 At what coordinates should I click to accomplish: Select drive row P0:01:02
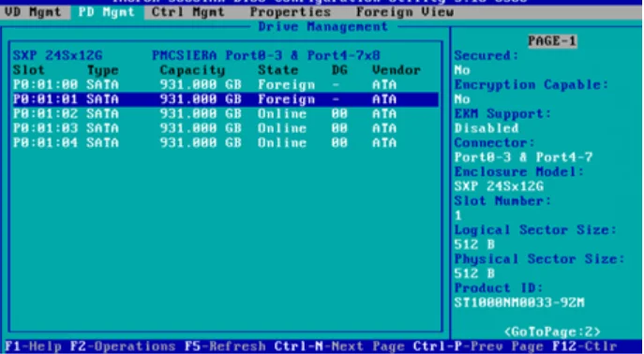226,113
